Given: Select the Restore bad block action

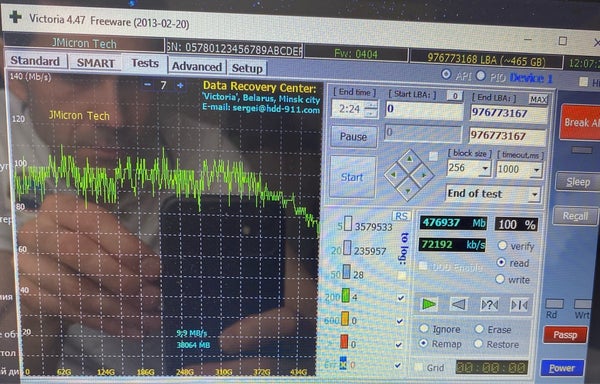Looking at the screenshot, I should point(478,344).
